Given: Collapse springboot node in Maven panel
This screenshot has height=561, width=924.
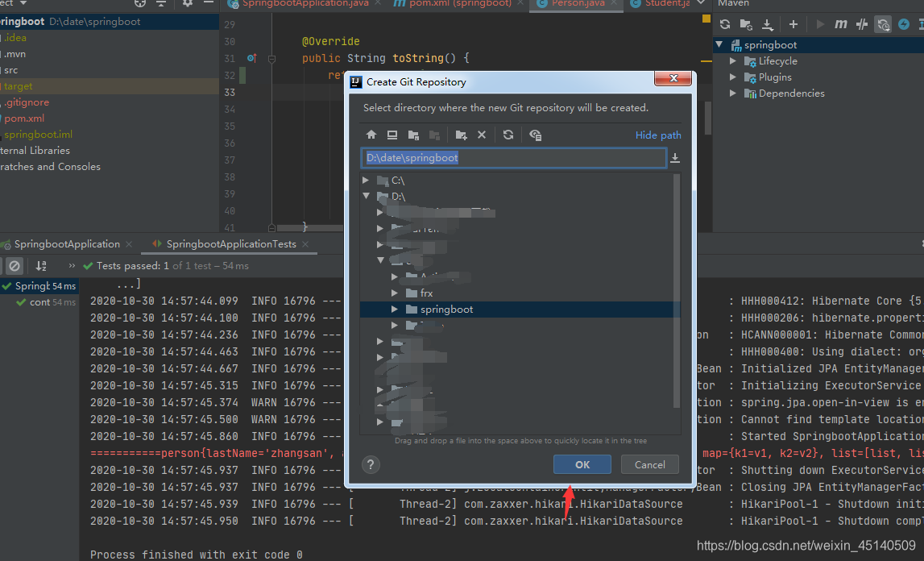Looking at the screenshot, I should click(719, 44).
